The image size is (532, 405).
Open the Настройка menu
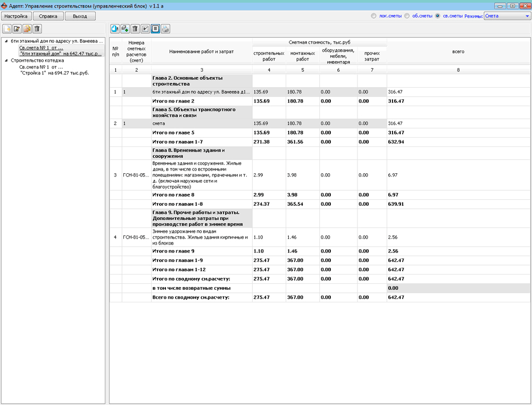[15, 16]
